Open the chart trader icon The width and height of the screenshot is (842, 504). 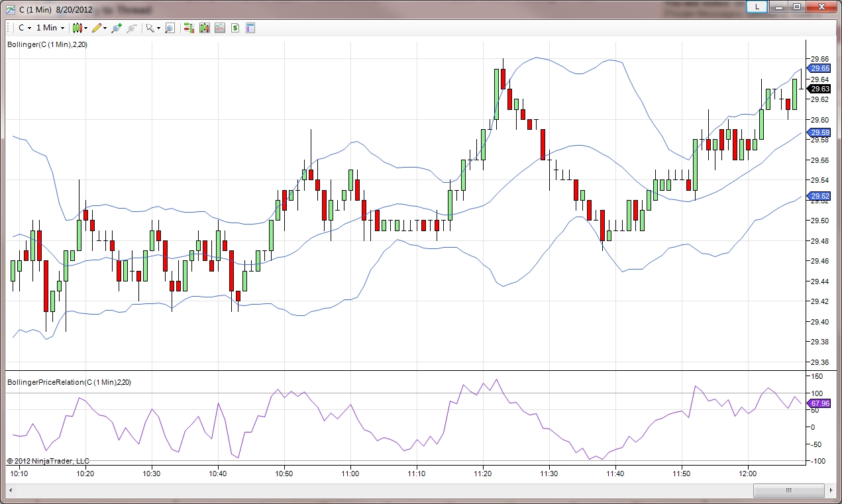(x=189, y=28)
